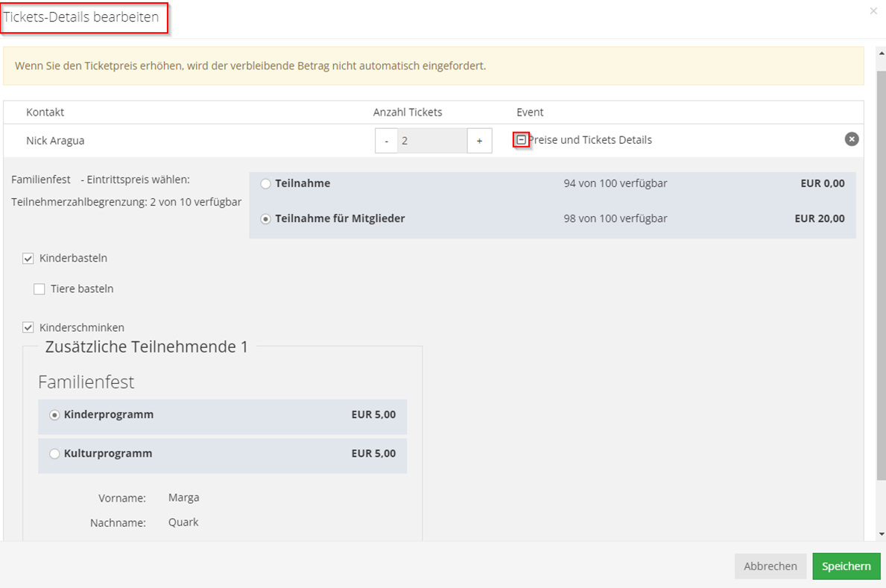Uncheck the Kinderschminken checkbox
The width and height of the screenshot is (886, 588).
(x=28, y=327)
